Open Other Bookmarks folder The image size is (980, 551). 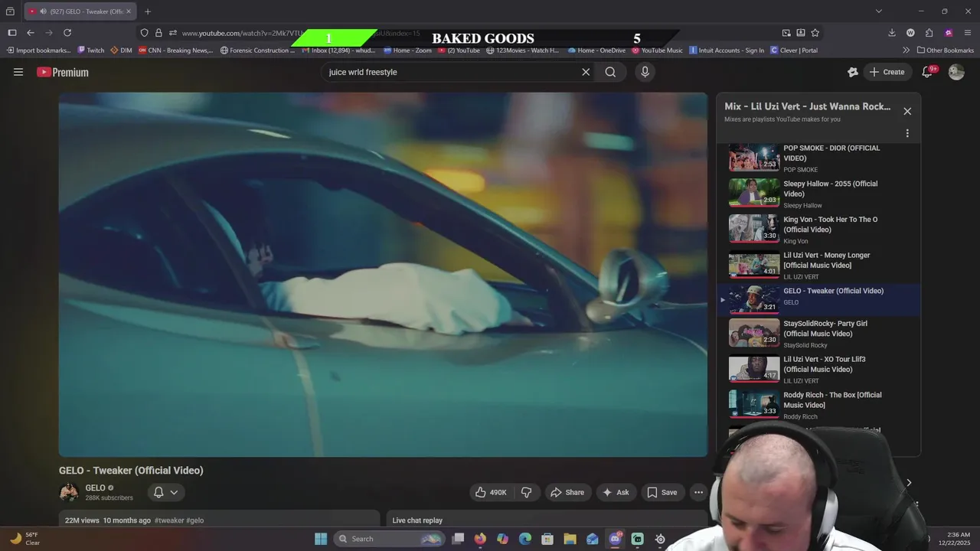pos(946,51)
